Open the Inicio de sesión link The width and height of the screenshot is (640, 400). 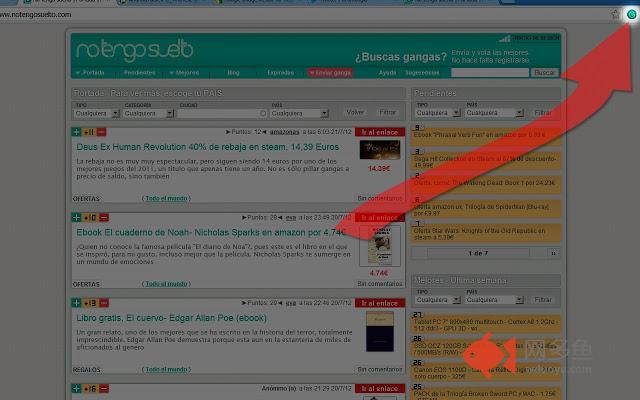click(536, 38)
